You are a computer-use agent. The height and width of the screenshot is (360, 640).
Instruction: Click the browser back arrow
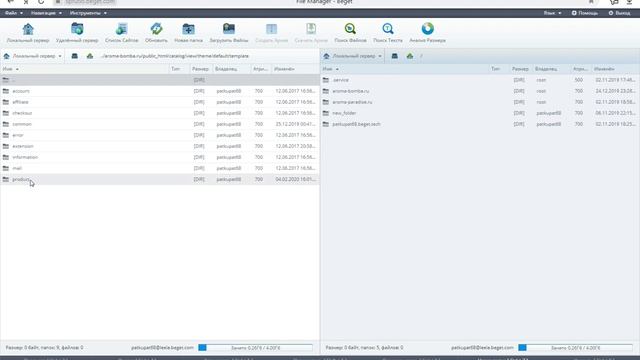click(11, 2)
